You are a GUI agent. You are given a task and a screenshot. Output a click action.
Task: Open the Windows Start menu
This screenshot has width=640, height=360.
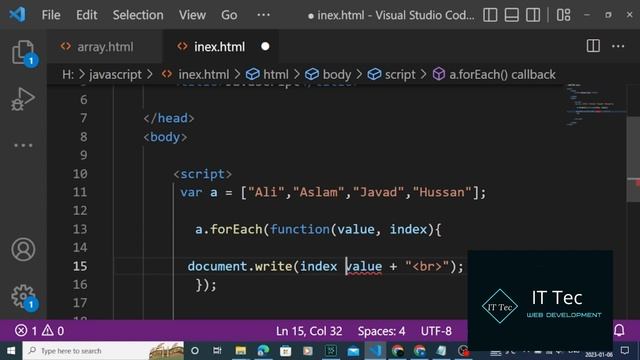click(x=11, y=351)
